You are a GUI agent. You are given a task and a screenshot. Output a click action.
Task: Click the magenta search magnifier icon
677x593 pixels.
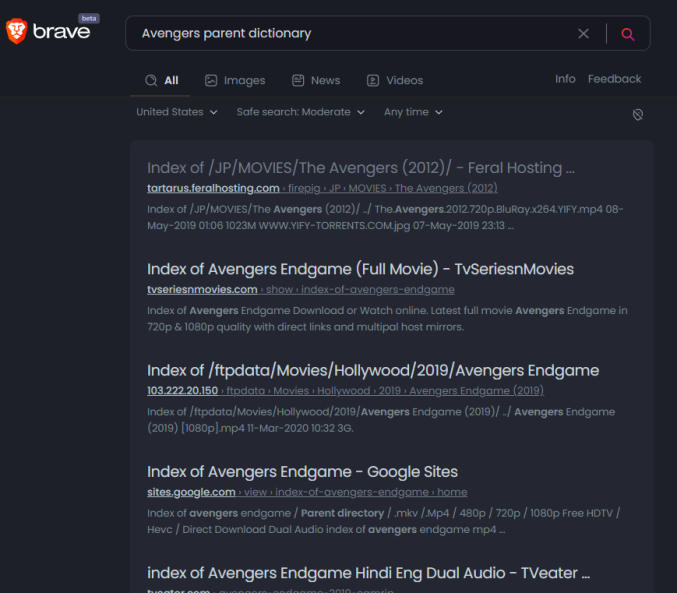(627, 34)
